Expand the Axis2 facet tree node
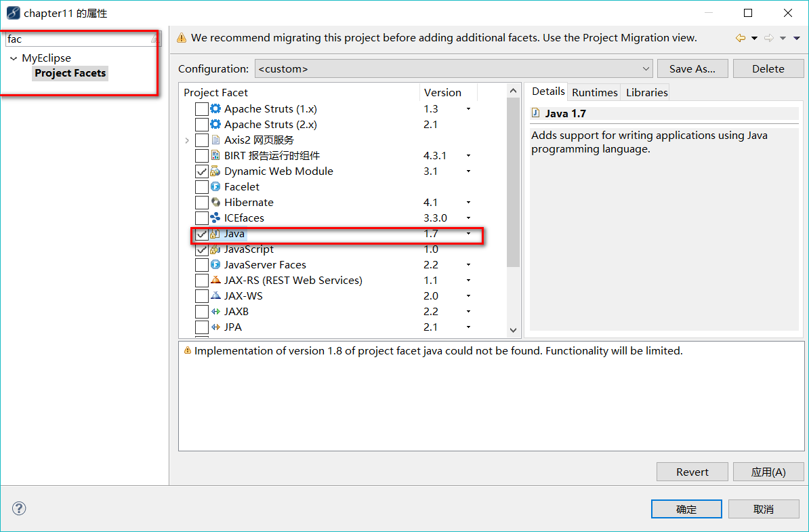809x532 pixels. [187, 140]
